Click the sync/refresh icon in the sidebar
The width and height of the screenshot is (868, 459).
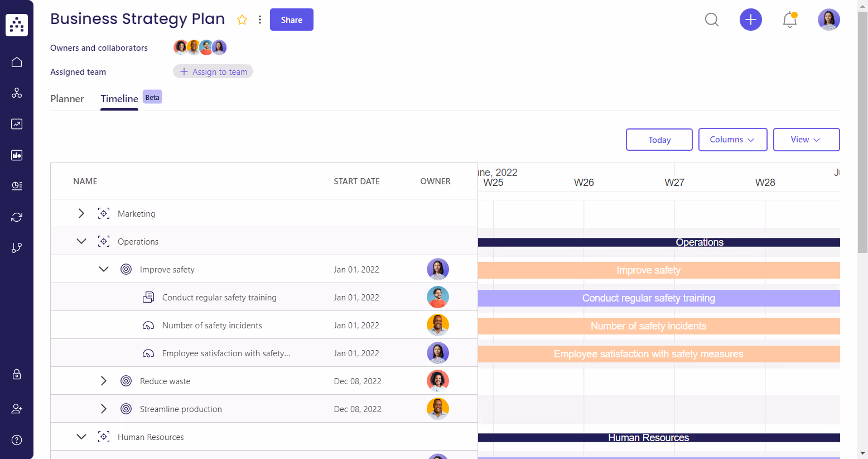(x=16, y=217)
